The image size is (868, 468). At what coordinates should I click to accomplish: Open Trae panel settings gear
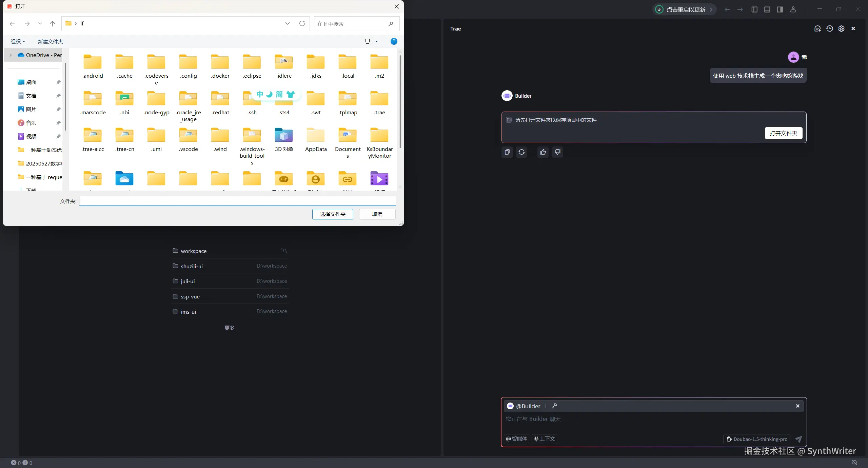841,29
